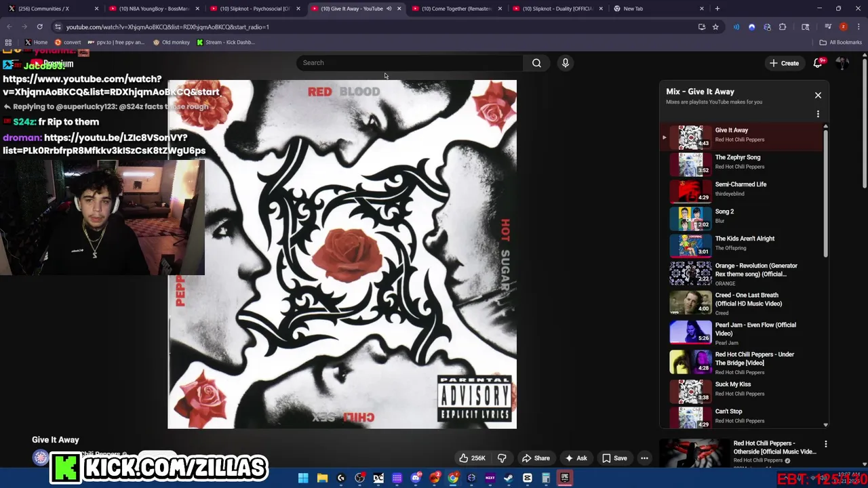Screen dimensions: 868x488
Task: Select Suck My Kiss in playlist
Action: [743, 390]
